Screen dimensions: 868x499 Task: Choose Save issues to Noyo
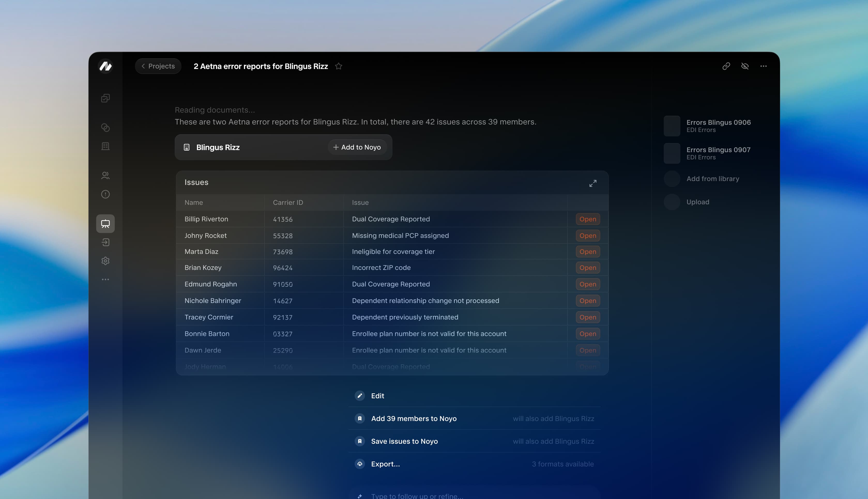click(x=475, y=441)
